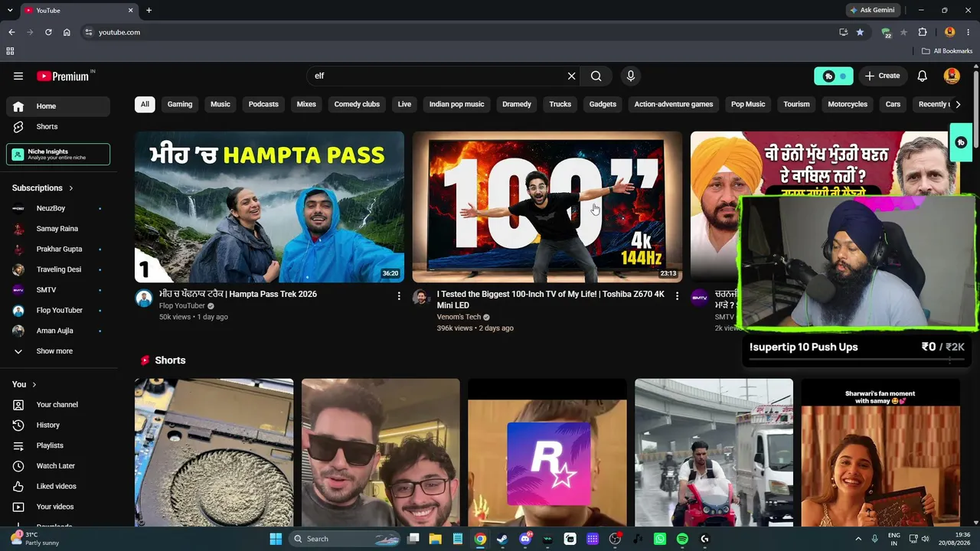Viewport: 980px width, 551px height.
Task: Expand the Subscriptions section chevron
Action: click(x=71, y=188)
